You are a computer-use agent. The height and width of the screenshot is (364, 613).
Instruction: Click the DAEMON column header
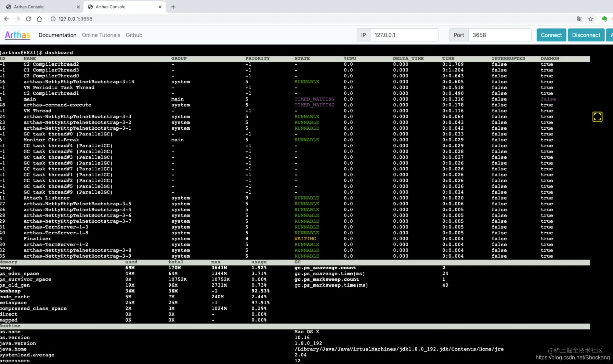(550, 58)
